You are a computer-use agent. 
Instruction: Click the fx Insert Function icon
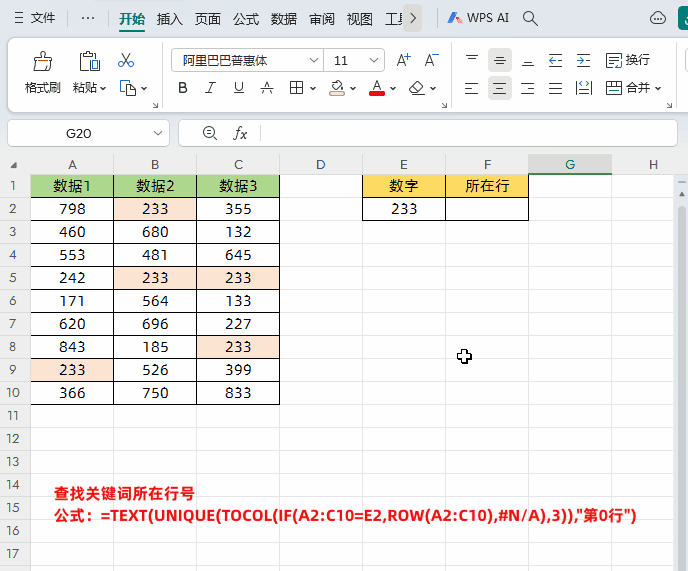point(240,133)
